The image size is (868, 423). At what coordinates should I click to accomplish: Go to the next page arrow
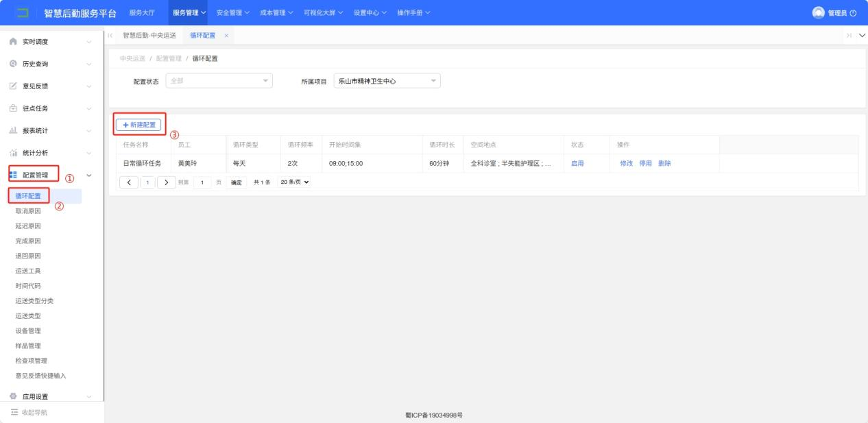tap(166, 182)
